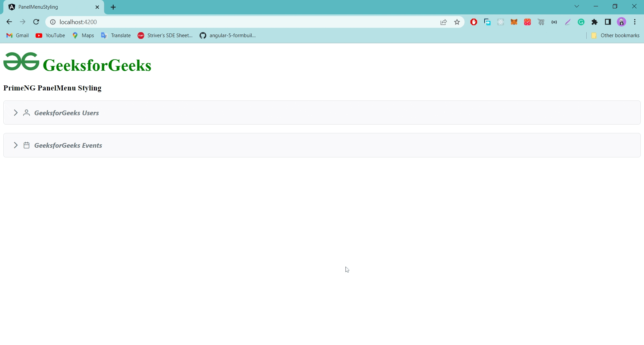Click the GeeksforGeeks green heading text
Screen dimensions: 644x345
coord(97,65)
